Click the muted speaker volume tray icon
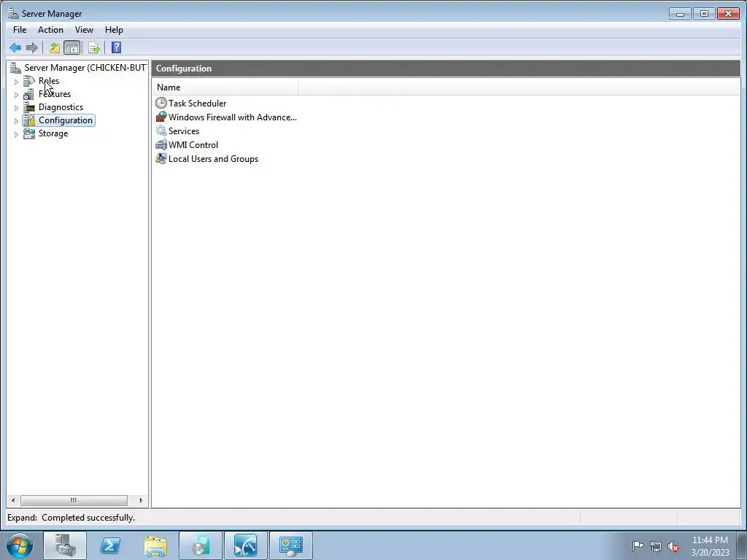Image resolution: width=747 pixels, height=560 pixels. (x=673, y=546)
